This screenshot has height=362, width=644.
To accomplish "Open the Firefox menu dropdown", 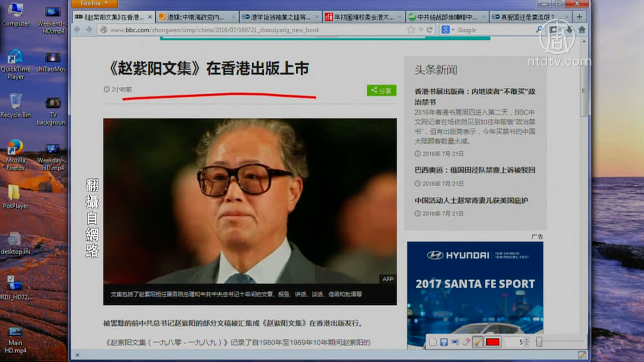I will 95,4.
